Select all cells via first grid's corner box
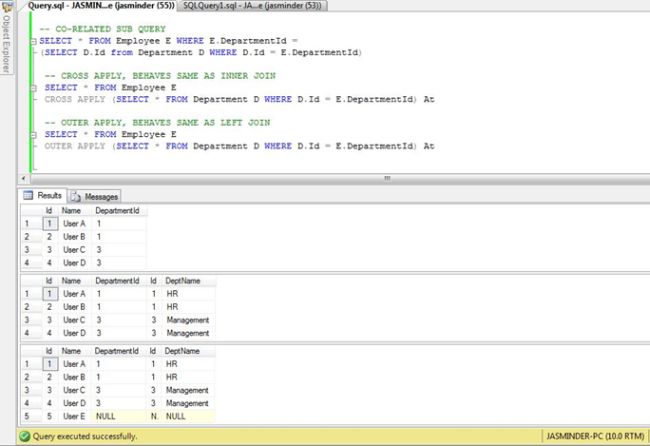650x446 pixels. click(30, 212)
